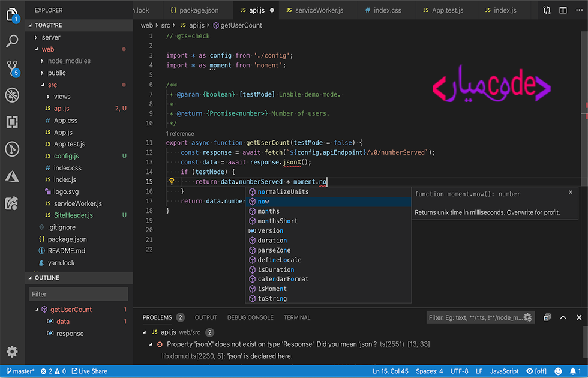The height and width of the screenshot is (378, 588).
Task: Open the Manage gear icon
Action: point(12,352)
